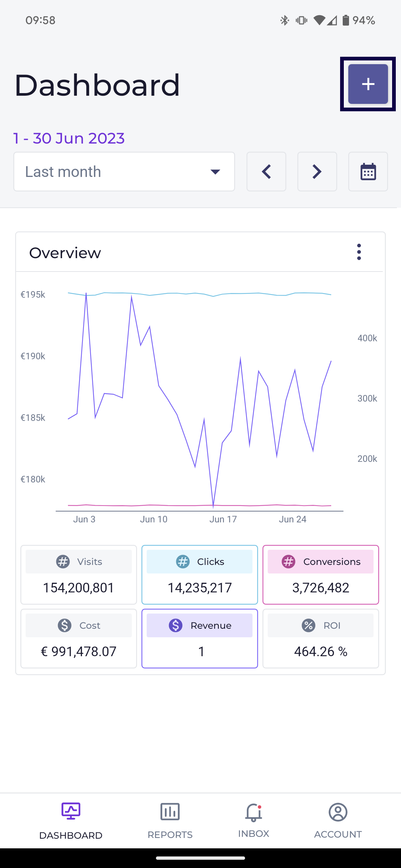Click the dropdown arrow beside Last month
The width and height of the screenshot is (401, 868).
coord(215,172)
